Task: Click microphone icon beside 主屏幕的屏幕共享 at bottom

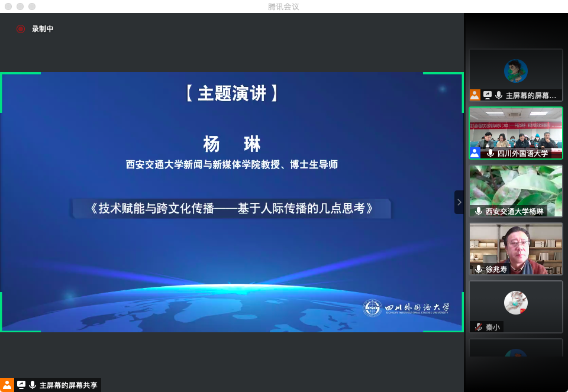Action: pyautogui.click(x=33, y=385)
